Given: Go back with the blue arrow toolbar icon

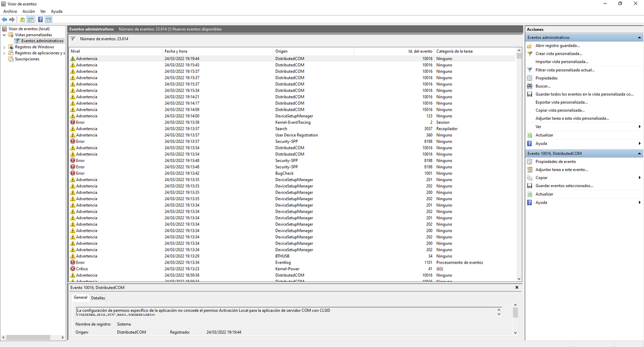Looking at the screenshot, I should coord(5,20).
